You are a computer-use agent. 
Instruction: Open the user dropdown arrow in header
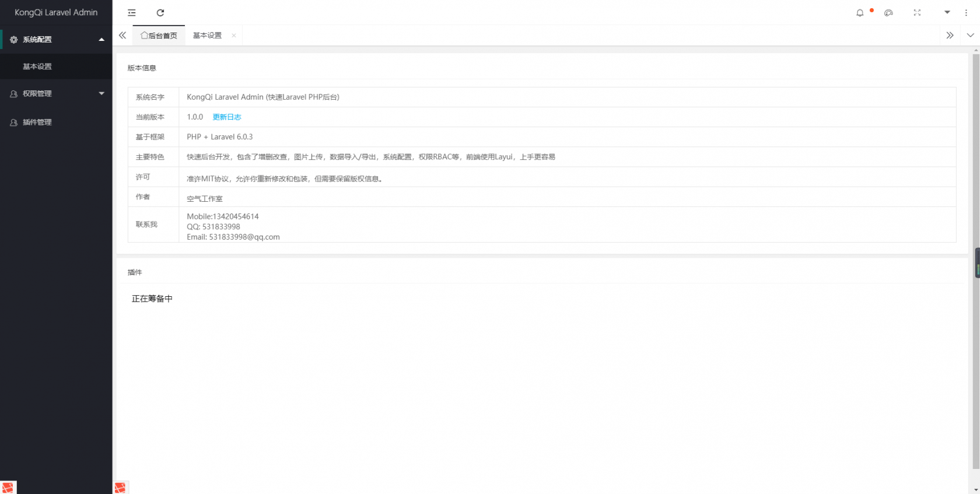[947, 12]
